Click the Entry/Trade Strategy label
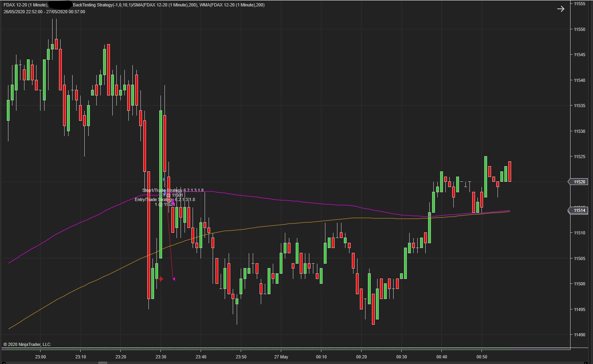 pos(165,199)
